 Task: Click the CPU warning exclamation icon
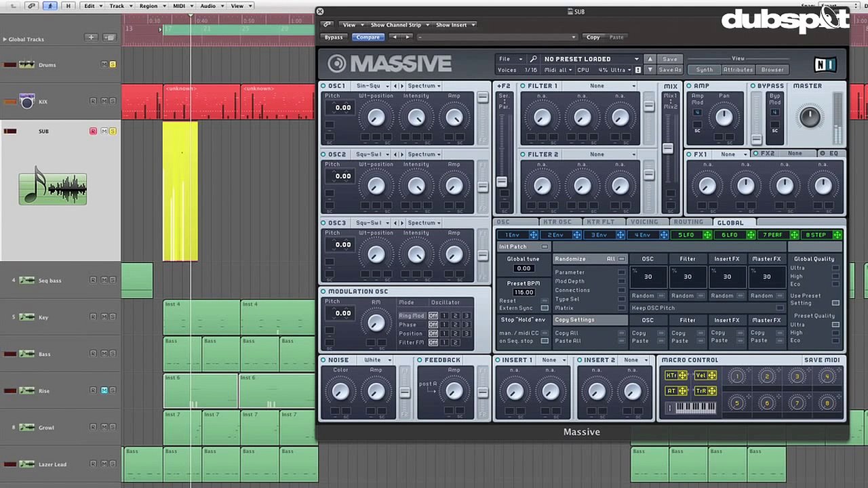(637, 70)
